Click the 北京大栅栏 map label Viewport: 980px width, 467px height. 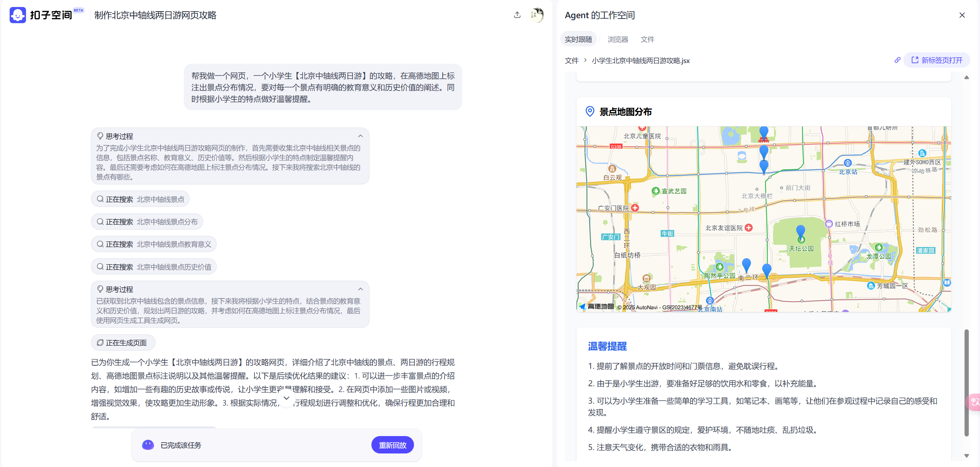point(757,196)
